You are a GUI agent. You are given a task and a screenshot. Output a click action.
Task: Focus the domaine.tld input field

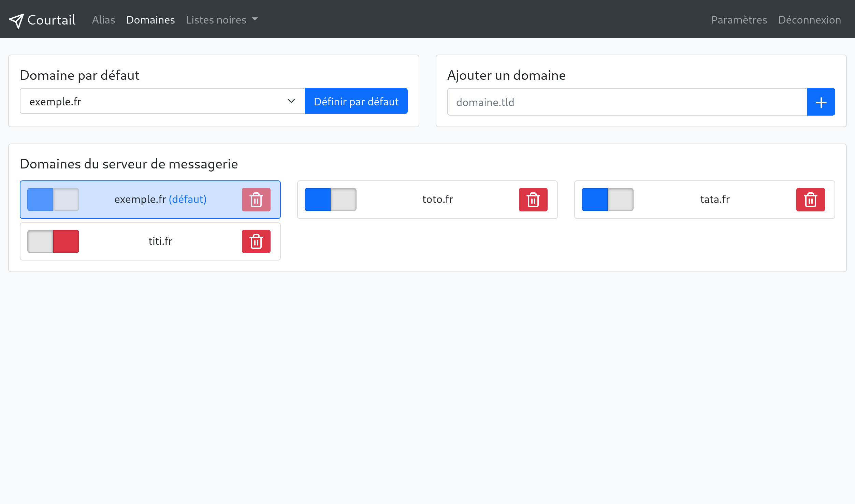pyautogui.click(x=627, y=102)
